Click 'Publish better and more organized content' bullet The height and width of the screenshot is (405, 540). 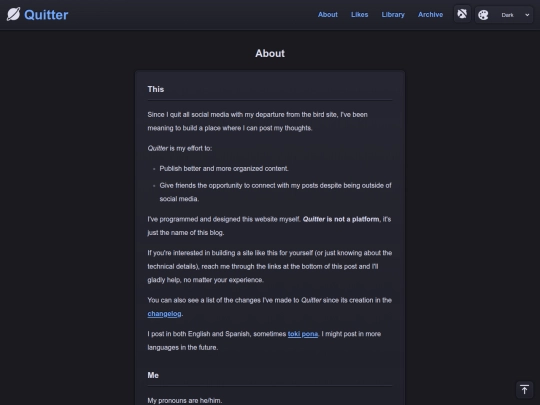click(224, 169)
